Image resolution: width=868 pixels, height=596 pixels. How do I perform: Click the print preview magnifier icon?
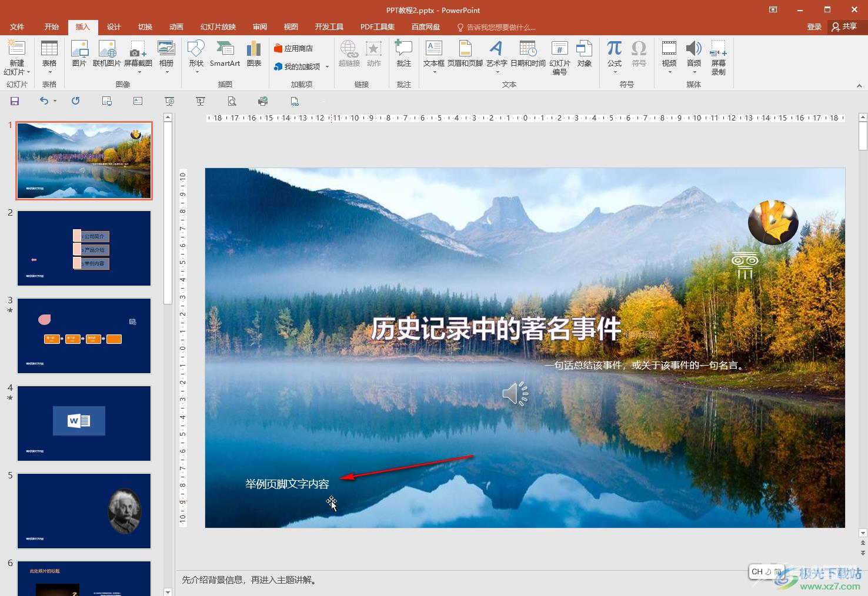point(232,101)
